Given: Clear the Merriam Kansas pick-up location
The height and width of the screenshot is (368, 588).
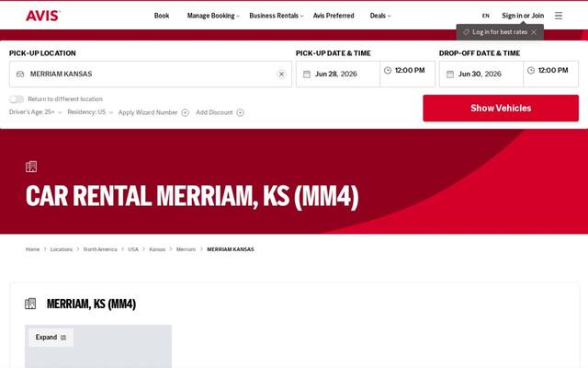Looking at the screenshot, I should (281, 74).
